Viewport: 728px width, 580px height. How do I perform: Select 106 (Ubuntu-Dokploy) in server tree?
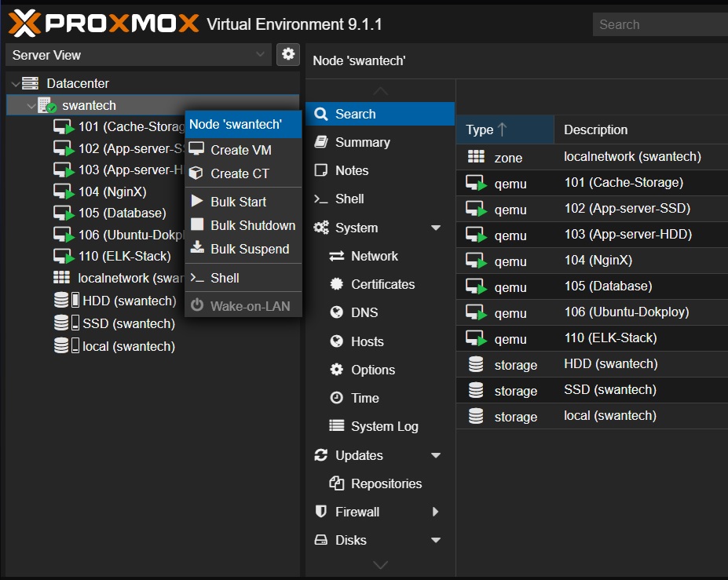coord(131,235)
